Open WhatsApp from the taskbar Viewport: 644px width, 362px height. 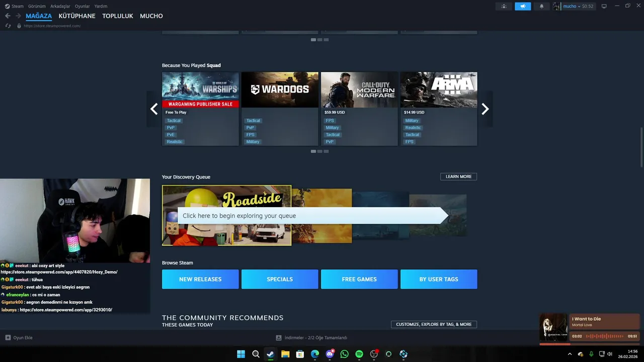click(344, 354)
